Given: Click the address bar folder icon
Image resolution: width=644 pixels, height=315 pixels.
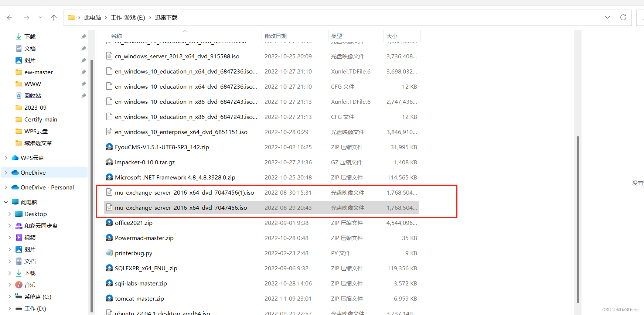Looking at the screenshot, I should [71, 17].
